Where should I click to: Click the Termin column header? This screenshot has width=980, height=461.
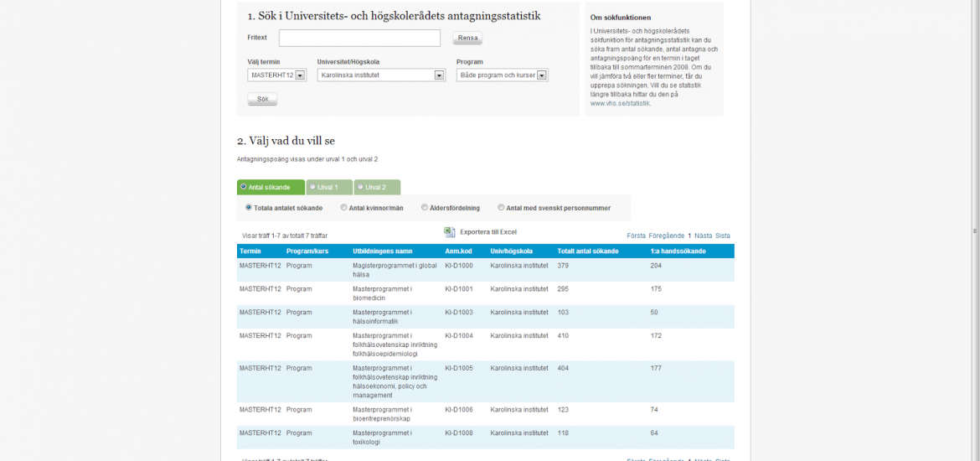(250, 251)
